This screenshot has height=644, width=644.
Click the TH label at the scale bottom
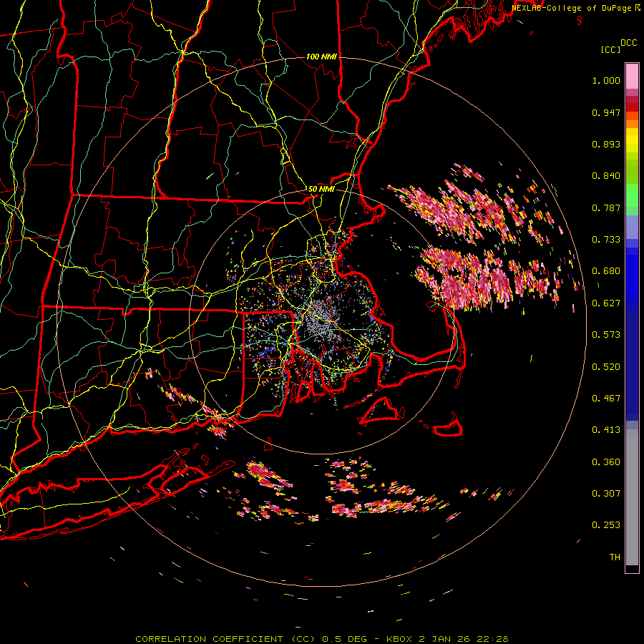point(615,557)
